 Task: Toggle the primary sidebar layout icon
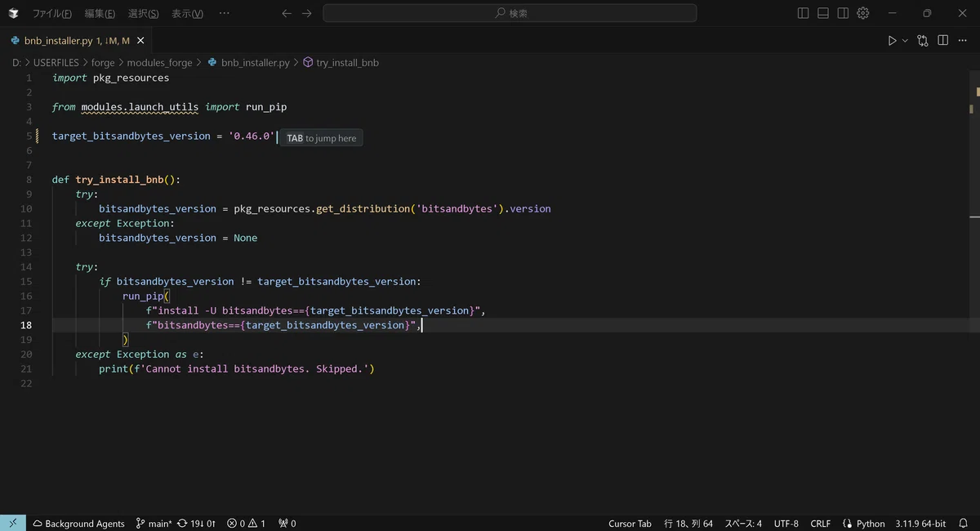point(803,13)
